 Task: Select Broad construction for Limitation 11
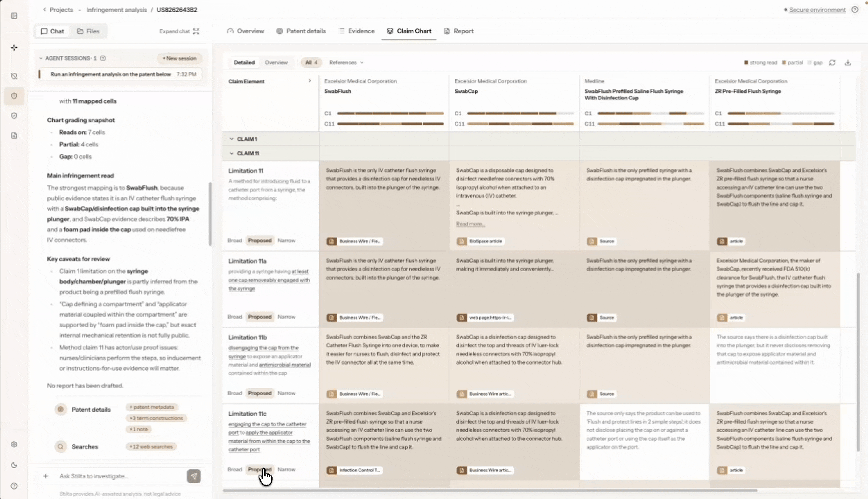[x=235, y=241]
